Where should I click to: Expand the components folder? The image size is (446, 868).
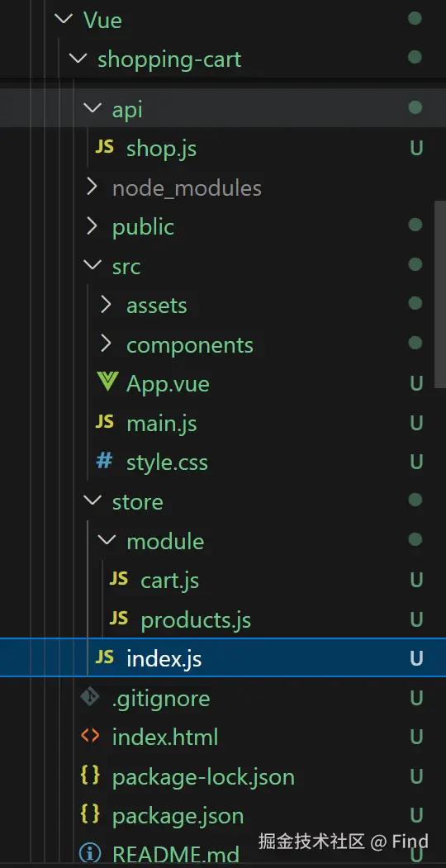click(106, 344)
